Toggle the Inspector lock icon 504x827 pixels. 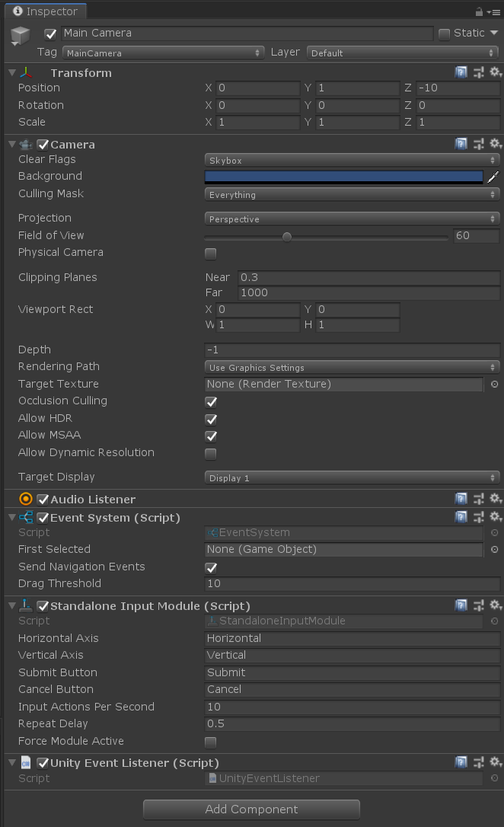coord(479,11)
